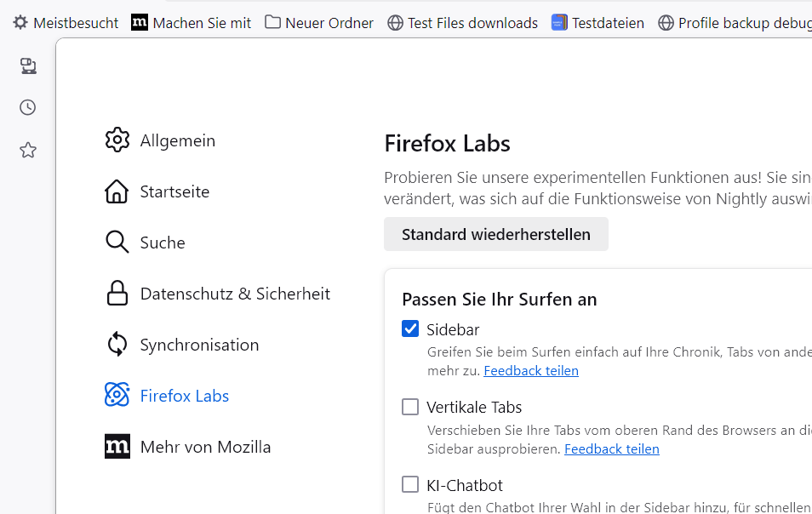Viewport: 812px width, 514px height.
Task: Click the Allgemein gear icon
Action: coord(117,140)
